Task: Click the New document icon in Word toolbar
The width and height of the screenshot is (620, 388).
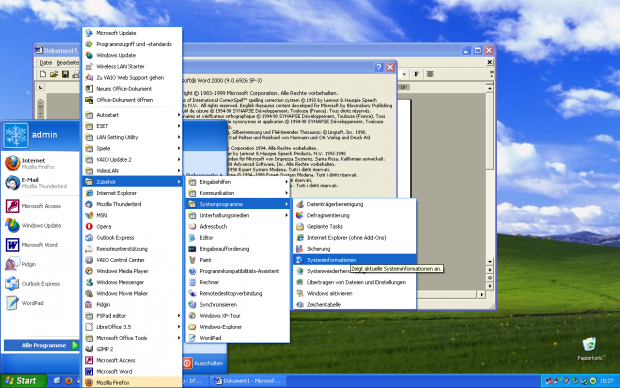Action: (43, 74)
